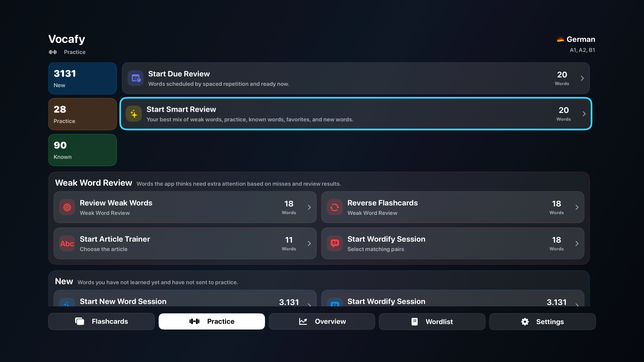Click the Weak Word Review section heading
This screenshot has width=644, height=362.
(x=94, y=183)
